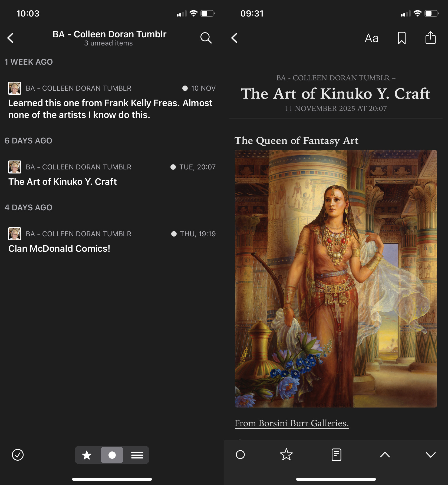The width and height of the screenshot is (448, 485).
Task: Star the Kinuko Y. Craft article
Action: 286,455
